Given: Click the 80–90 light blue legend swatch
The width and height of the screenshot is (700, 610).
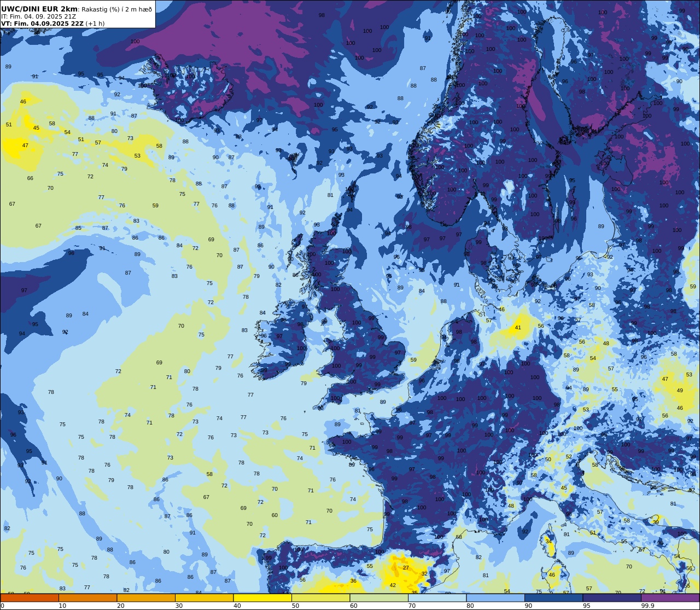Looking at the screenshot, I should coord(495,598).
